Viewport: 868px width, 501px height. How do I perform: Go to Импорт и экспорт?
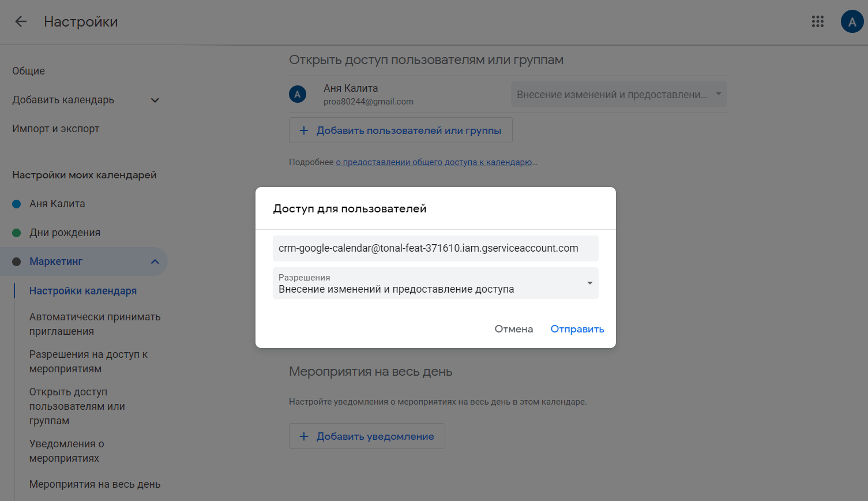(x=56, y=129)
